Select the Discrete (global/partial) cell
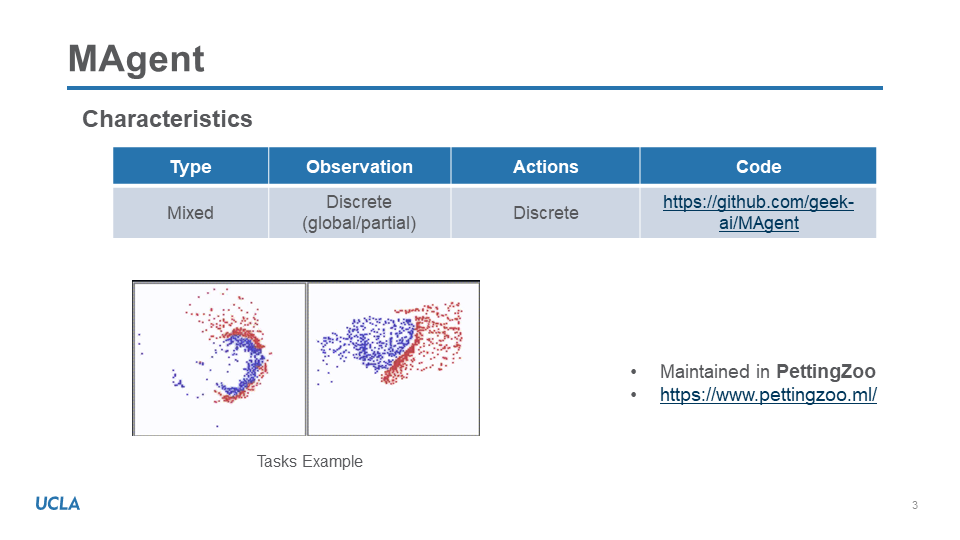 point(359,213)
